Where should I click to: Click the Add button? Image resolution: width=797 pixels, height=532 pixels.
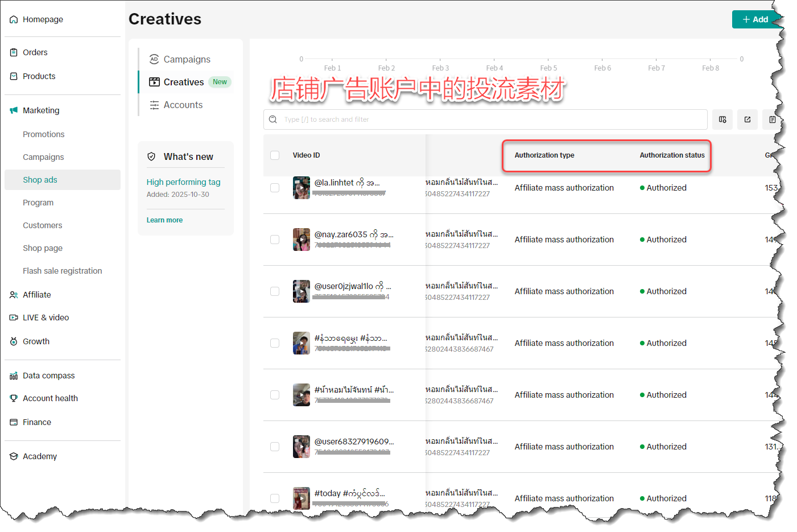point(755,19)
